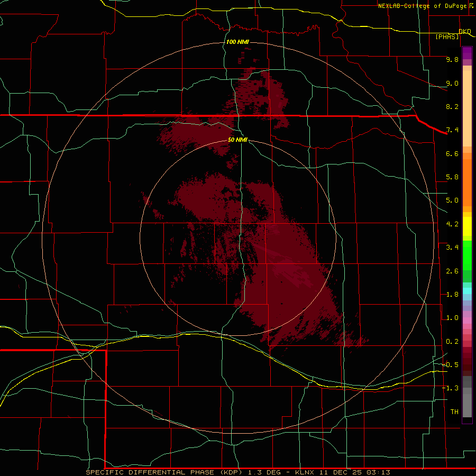The image size is (476, 476).
Task: Click the 1.3 DEG elevation text
Action: pos(265,472)
